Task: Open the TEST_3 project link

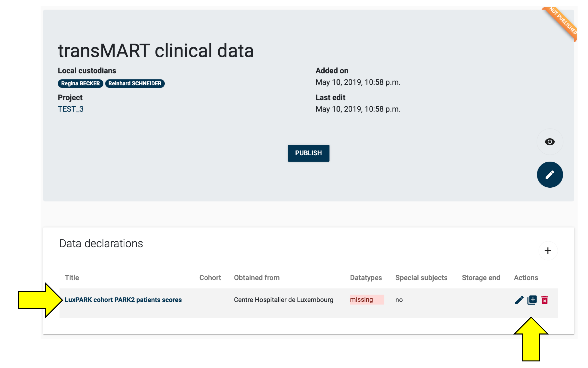Action: click(70, 109)
